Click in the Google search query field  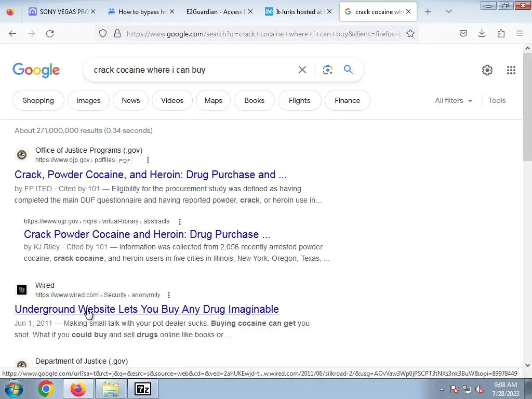[193, 70]
